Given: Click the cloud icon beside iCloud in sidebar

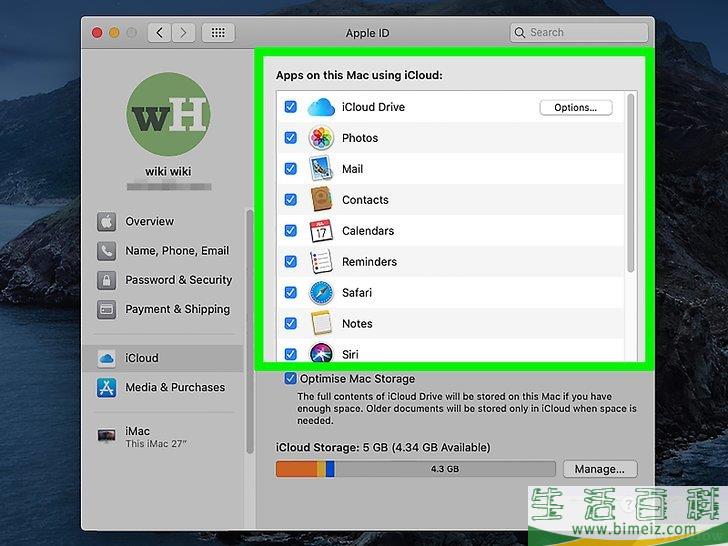Looking at the screenshot, I should (106, 358).
